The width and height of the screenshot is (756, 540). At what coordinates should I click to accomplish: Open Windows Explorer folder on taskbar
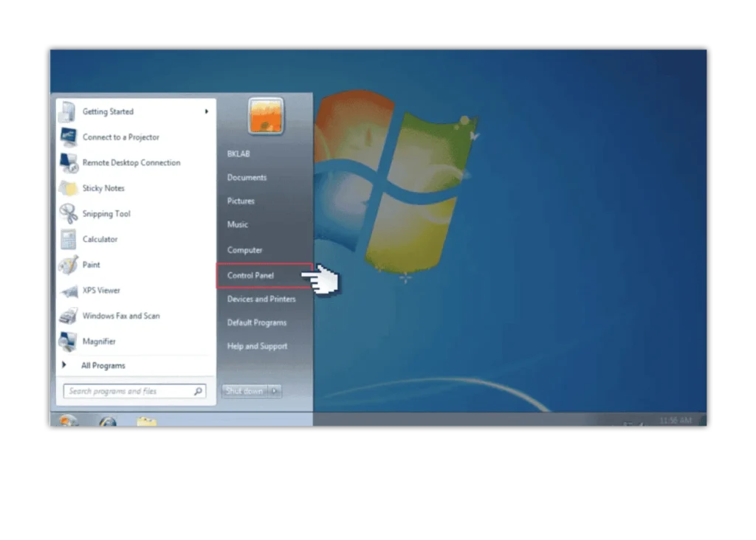[x=147, y=422]
